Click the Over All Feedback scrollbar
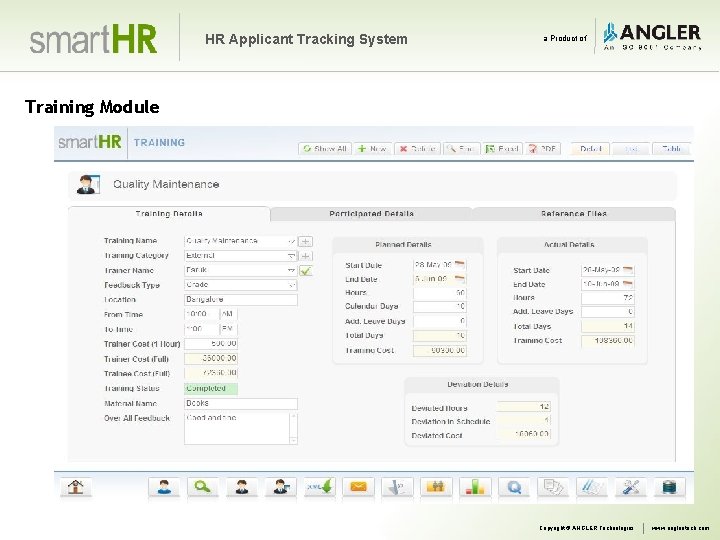The image size is (720, 540). (x=293, y=428)
